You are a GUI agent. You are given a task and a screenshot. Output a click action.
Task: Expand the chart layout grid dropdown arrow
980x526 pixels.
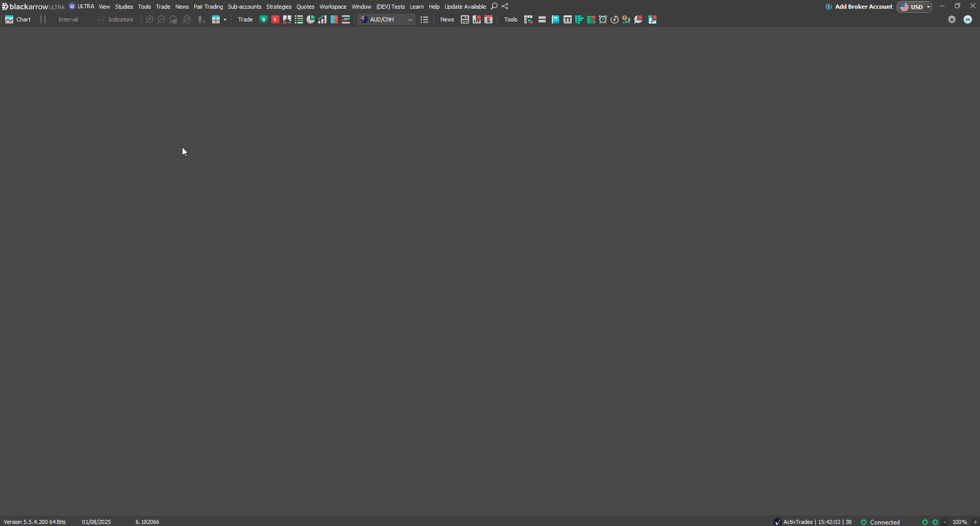pyautogui.click(x=225, y=19)
